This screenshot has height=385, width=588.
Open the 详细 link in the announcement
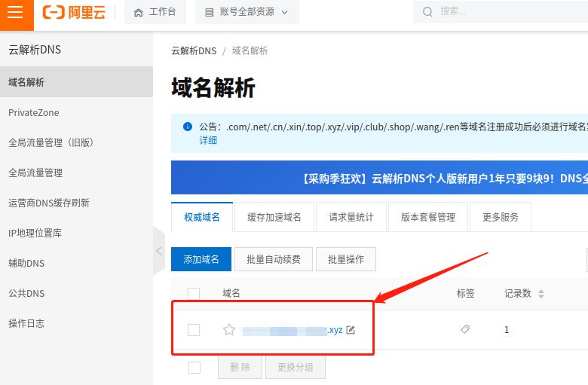208,140
